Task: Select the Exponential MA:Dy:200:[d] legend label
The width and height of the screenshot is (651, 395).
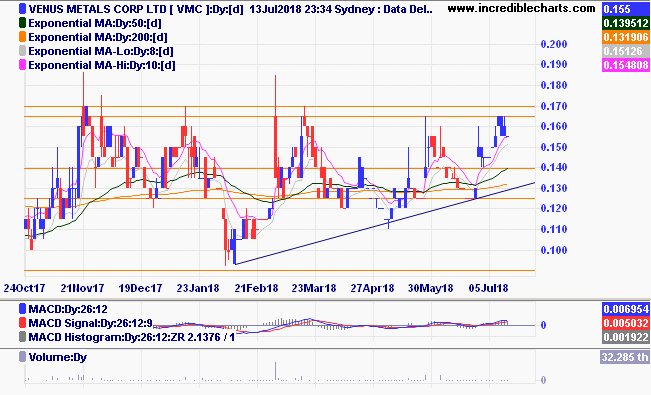Action: click(x=98, y=37)
